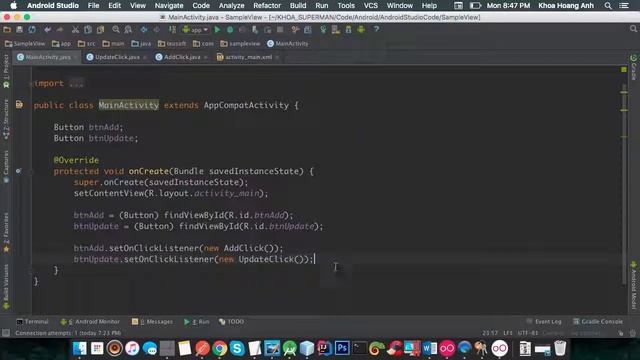Viewport: 640px width, 360px height.
Task: Click the green Run app button
Action: pos(217,29)
